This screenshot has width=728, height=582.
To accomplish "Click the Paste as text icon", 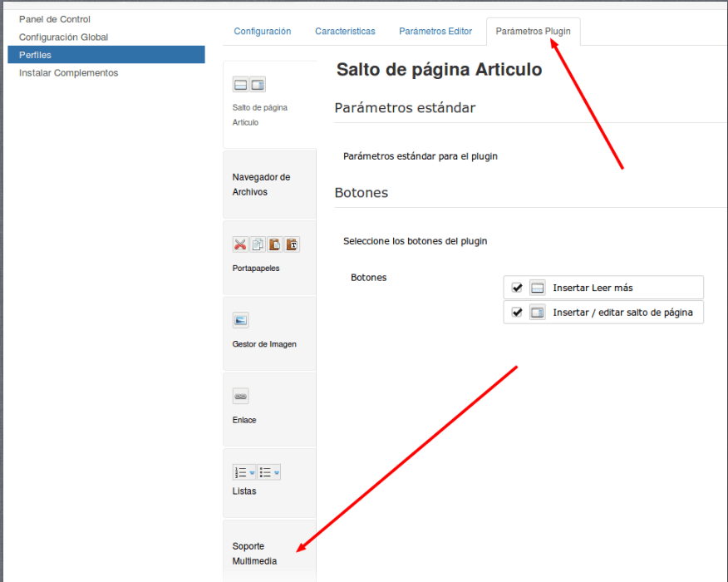I will pos(292,244).
